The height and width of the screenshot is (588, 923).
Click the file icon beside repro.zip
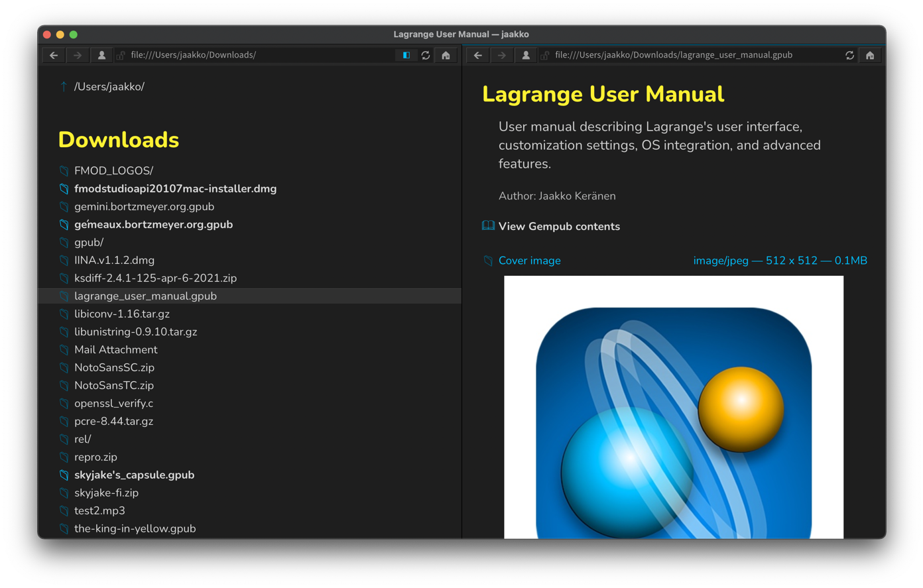(64, 457)
